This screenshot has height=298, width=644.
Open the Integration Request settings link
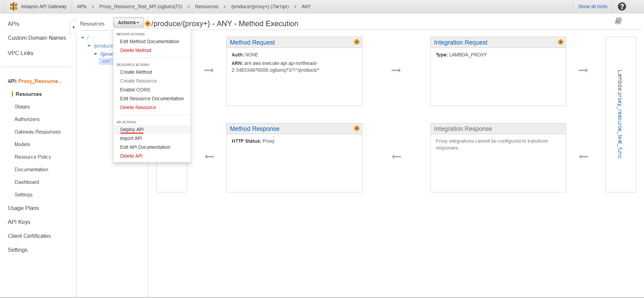461,42
